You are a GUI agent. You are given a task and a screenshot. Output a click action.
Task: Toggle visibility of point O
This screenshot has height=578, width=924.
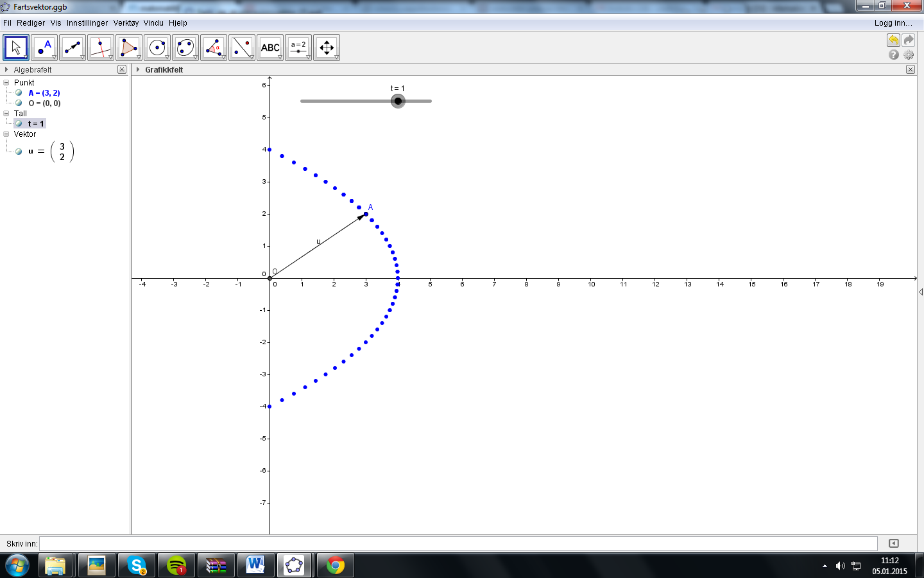click(19, 103)
